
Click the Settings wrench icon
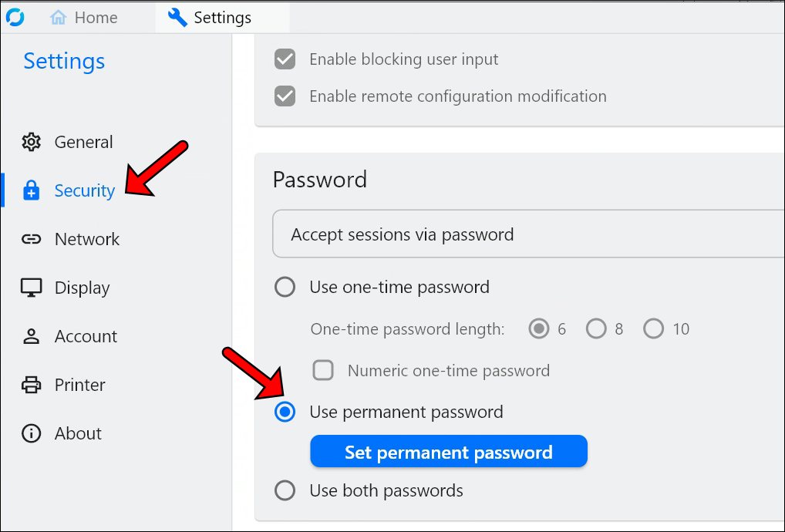tap(177, 18)
